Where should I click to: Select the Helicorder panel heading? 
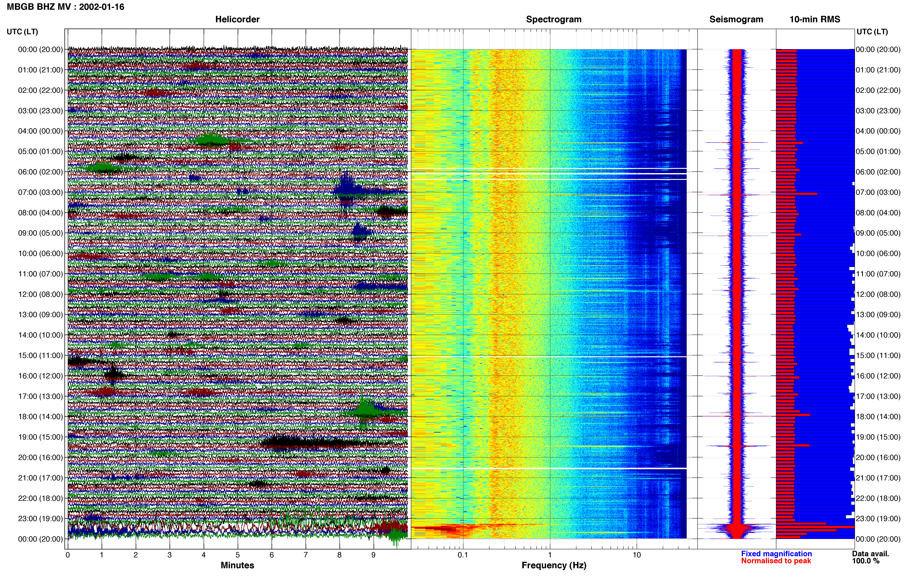(x=237, y=19)
